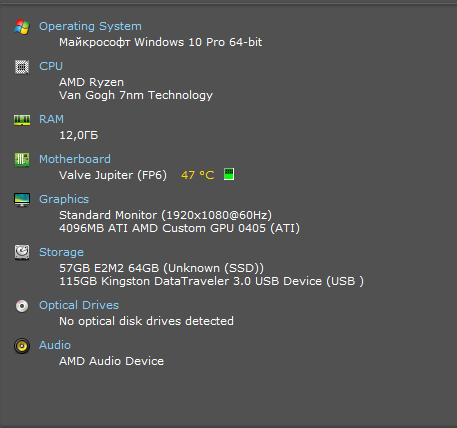The image size is (457, 428).
Task: Open the Audio section heading
Action: [55, 345]
